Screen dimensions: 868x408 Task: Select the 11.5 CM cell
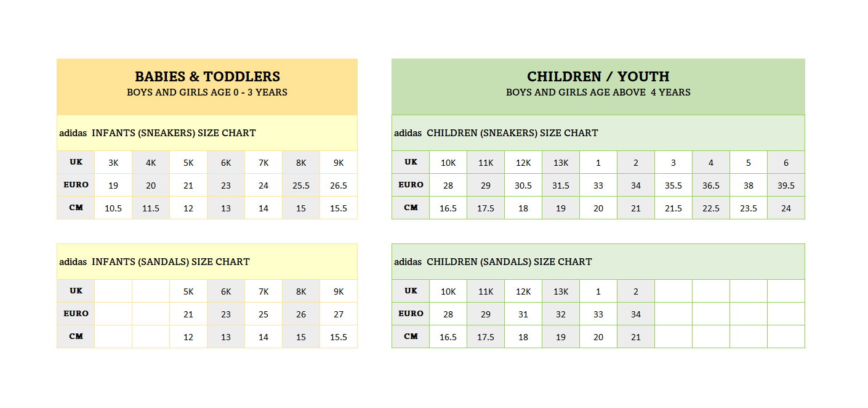pyautogui.click(x=151, y=208)
